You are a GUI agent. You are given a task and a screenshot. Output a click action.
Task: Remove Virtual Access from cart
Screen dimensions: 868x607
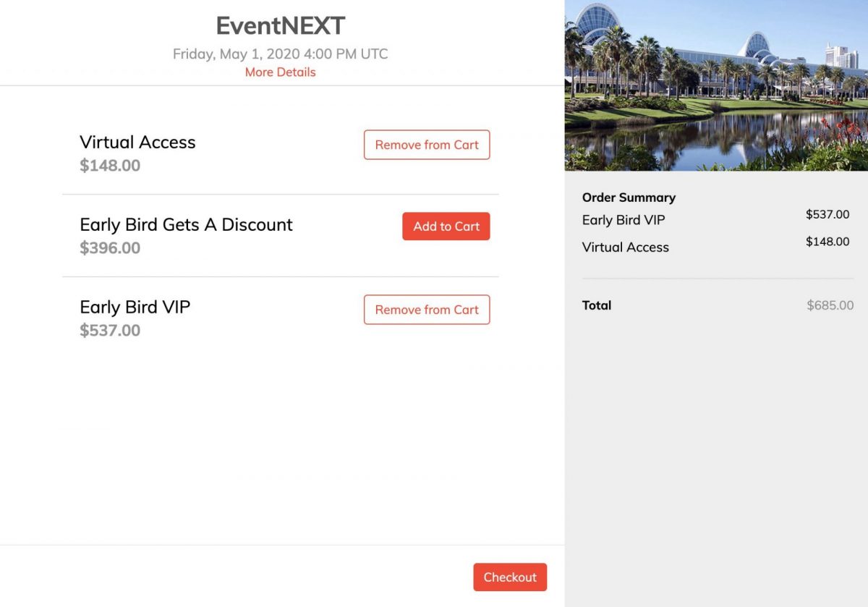click(426, 145)
